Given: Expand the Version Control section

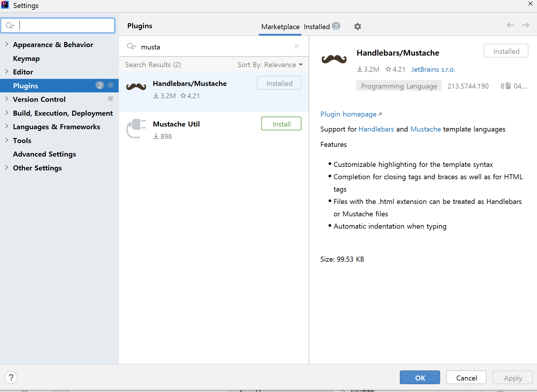Looking at the screenshot, I should point(6,99).
